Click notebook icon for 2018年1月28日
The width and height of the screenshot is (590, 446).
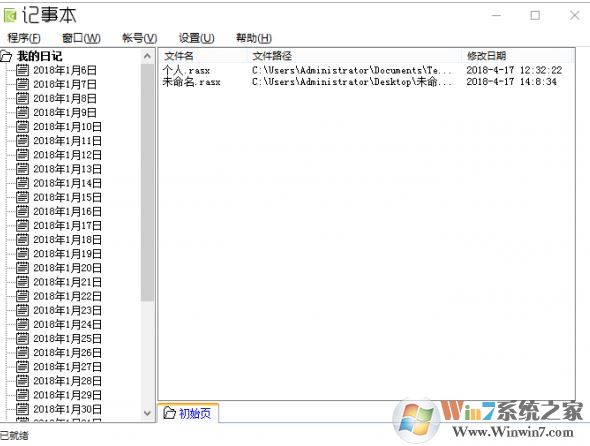click(22, 381)
